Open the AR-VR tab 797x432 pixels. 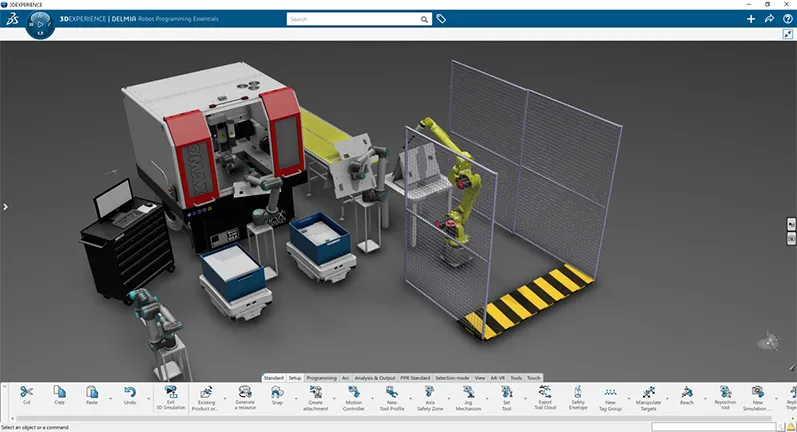tap(498, 378)
